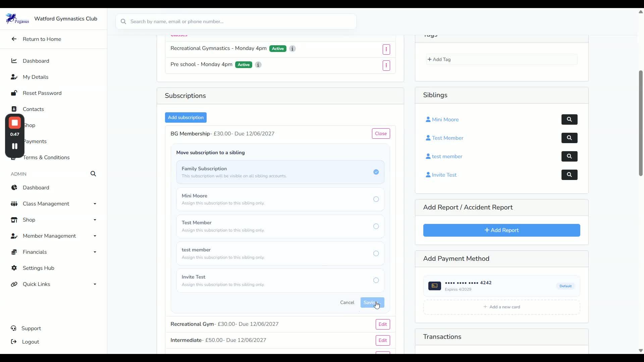644x362 pixels.
Task: Click the search magnifier icon in search bar
Action: [123, 21]
